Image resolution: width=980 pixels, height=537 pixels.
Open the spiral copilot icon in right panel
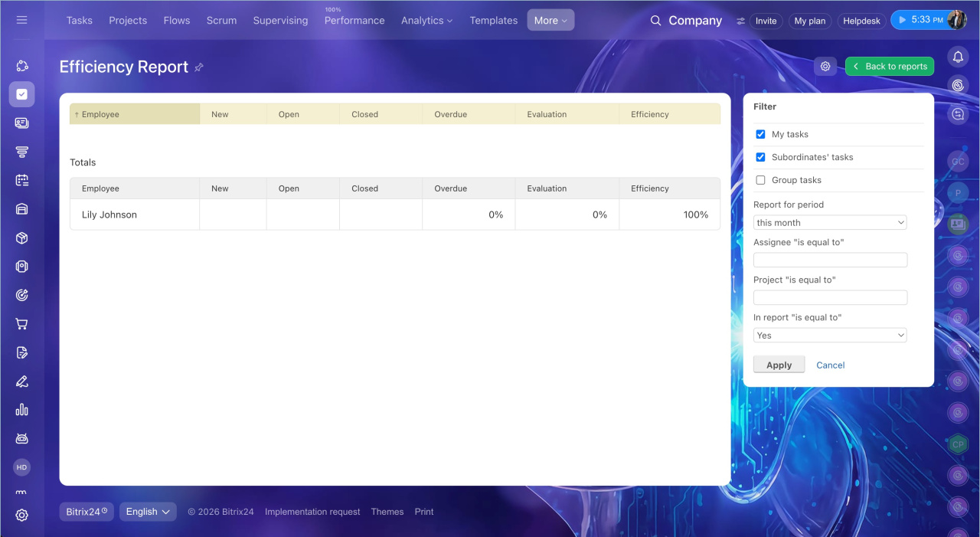(958, 85)
